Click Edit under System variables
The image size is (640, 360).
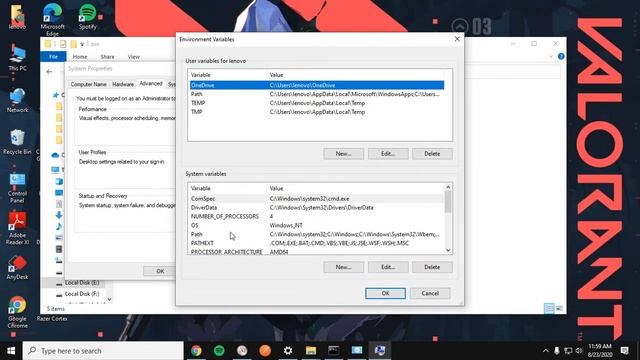[388, 267]
